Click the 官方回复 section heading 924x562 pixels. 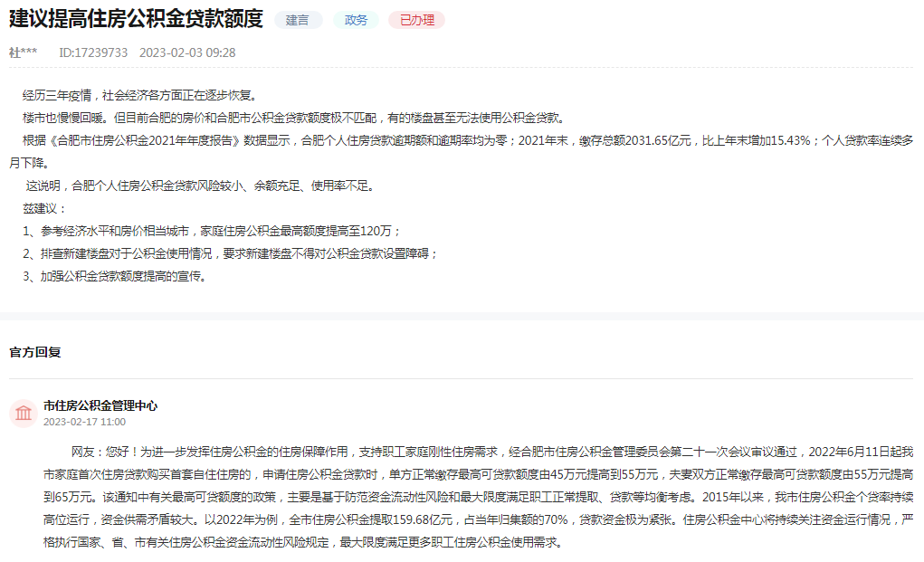(x=34, y=352)
